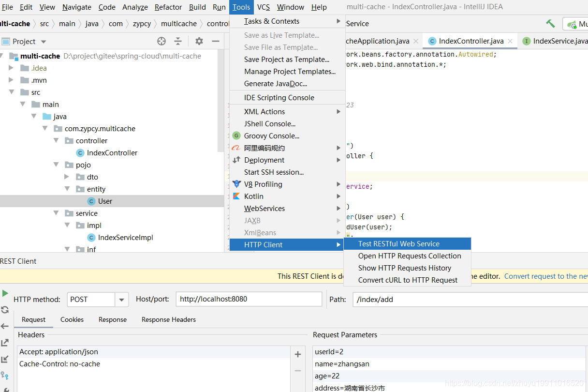
Task: Open the WebServices submenu
Action: tap(287, 209)
